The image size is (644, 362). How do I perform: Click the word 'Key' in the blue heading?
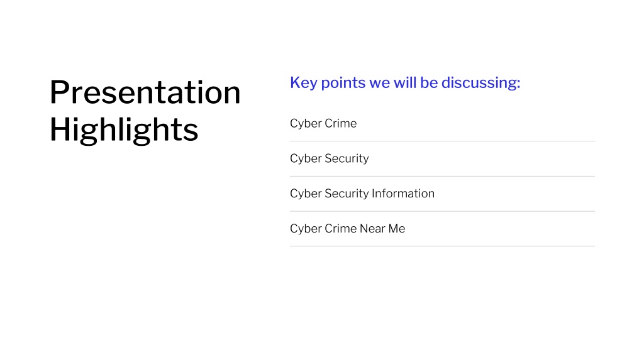tap(304, 83)
